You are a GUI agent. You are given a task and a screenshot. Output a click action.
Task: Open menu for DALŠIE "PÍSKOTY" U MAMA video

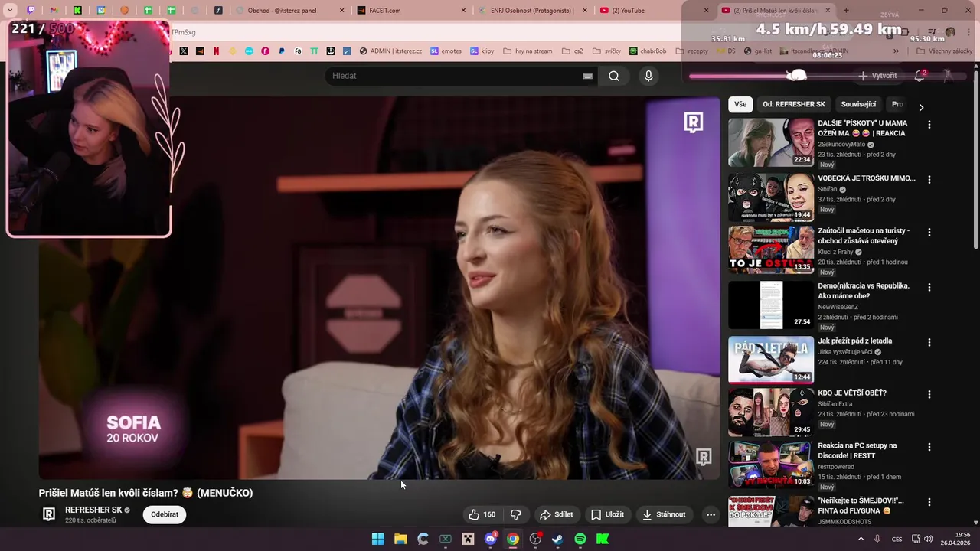click(929, 124)
